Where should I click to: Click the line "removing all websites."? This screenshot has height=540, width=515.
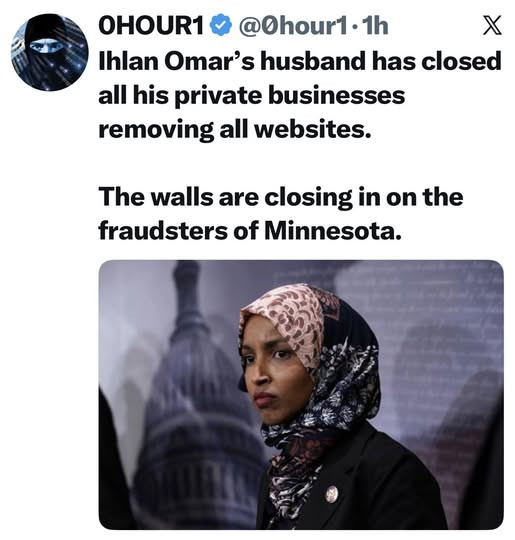pyautogui.click(x=235, y=129)
